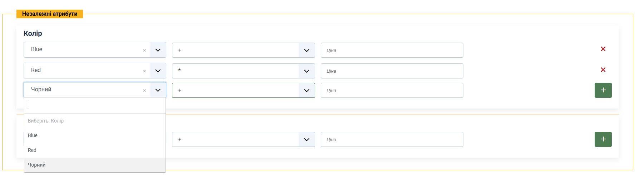Click the price field in Red row

392,71
